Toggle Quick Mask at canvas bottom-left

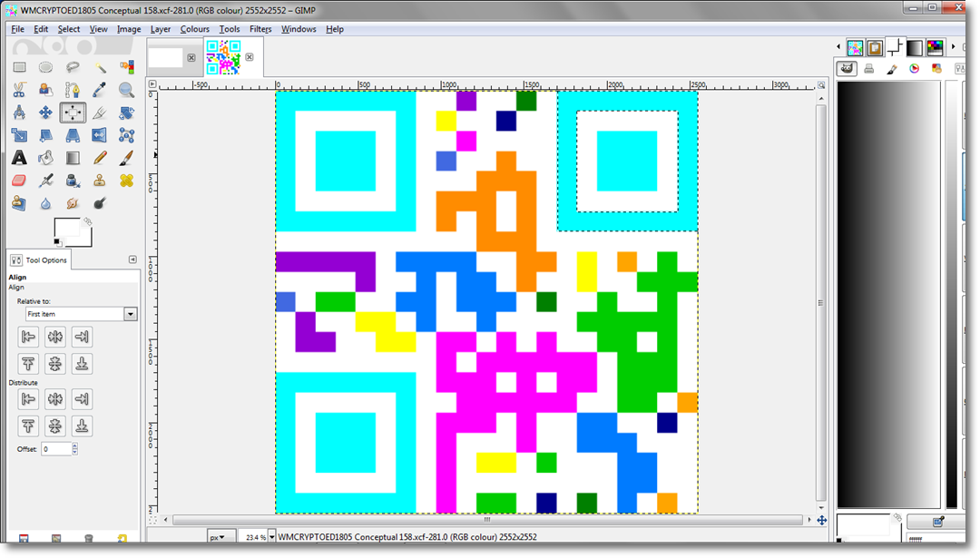[152, 520]
